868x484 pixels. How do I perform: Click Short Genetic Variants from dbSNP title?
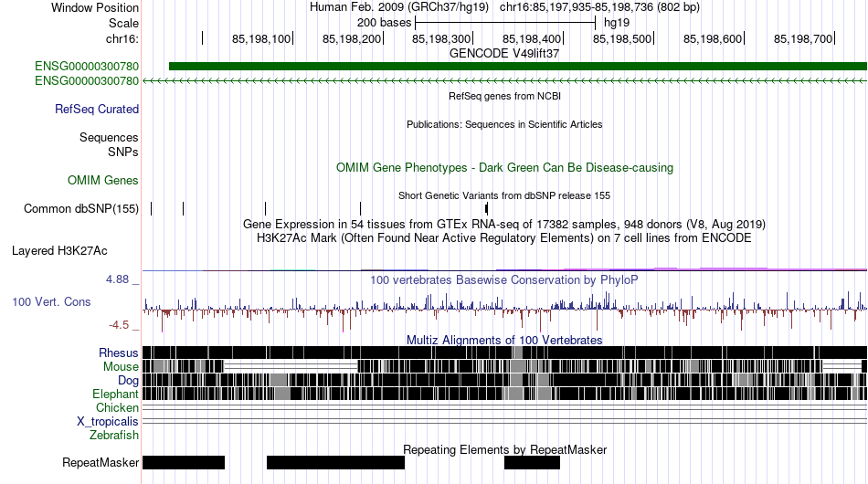504,195
